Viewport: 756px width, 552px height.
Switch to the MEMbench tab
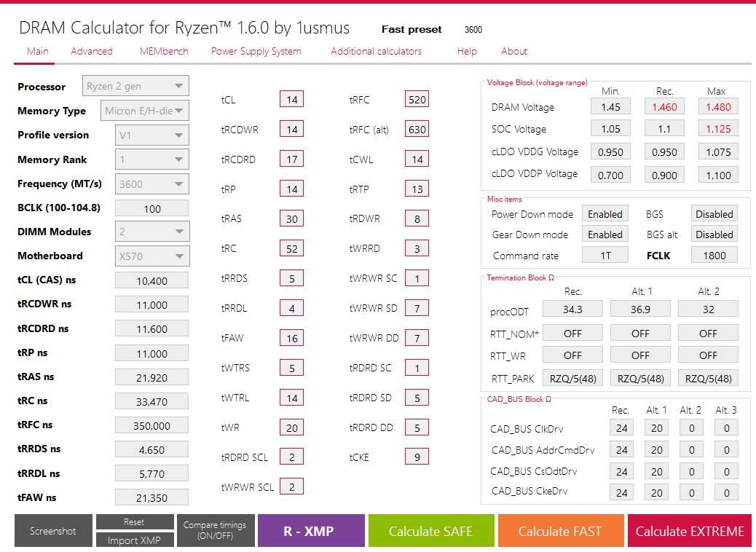point(164,51)
